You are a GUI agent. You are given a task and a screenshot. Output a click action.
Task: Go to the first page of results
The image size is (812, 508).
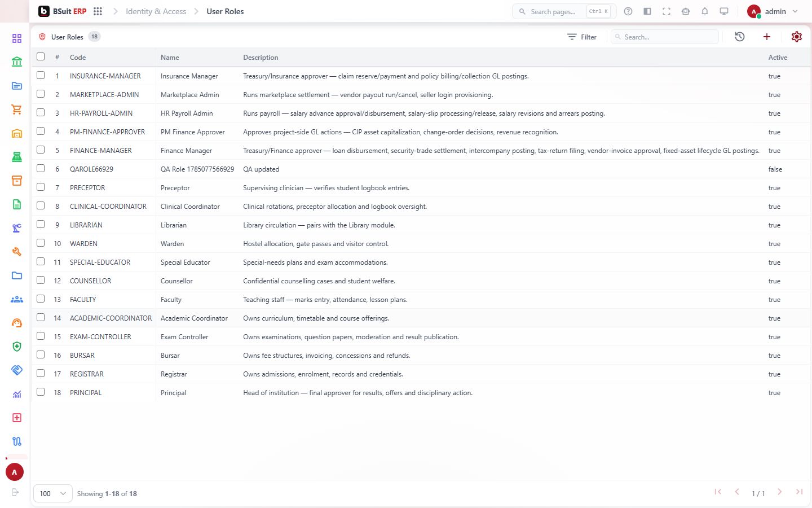pyautogui.click(x=718, y=492)
